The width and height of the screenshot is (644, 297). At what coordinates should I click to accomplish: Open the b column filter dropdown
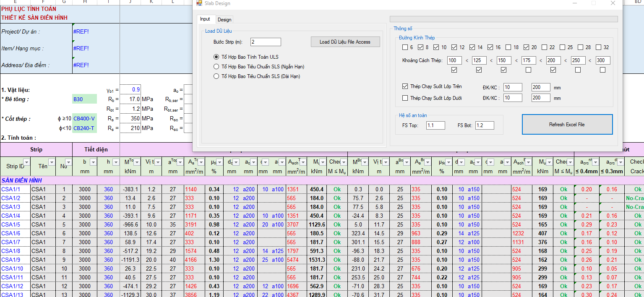pyautogui.click(x=94, y=162)
